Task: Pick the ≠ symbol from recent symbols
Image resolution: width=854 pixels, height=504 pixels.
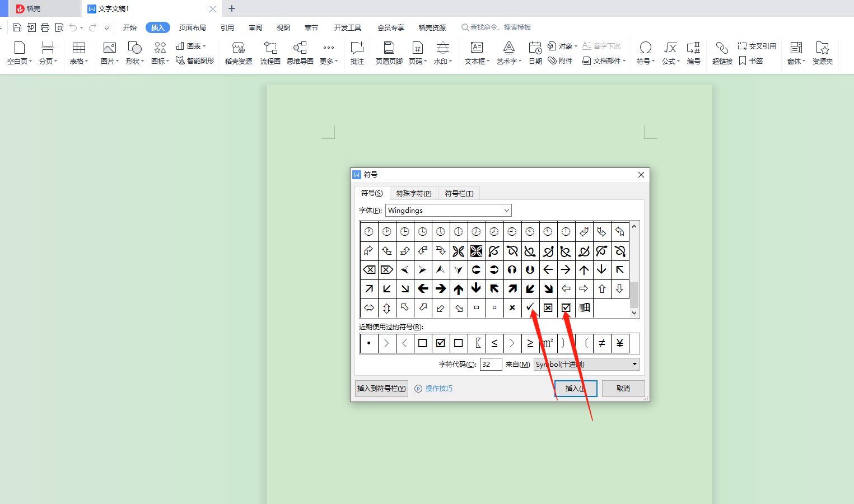Action: point(601,343)
